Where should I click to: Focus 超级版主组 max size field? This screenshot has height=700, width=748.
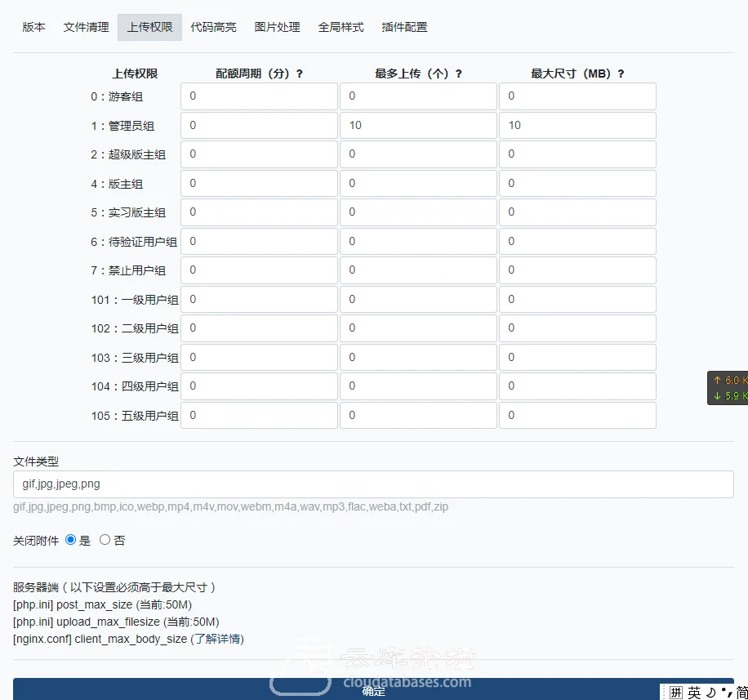pyautogui.click(x=577, y=154)
